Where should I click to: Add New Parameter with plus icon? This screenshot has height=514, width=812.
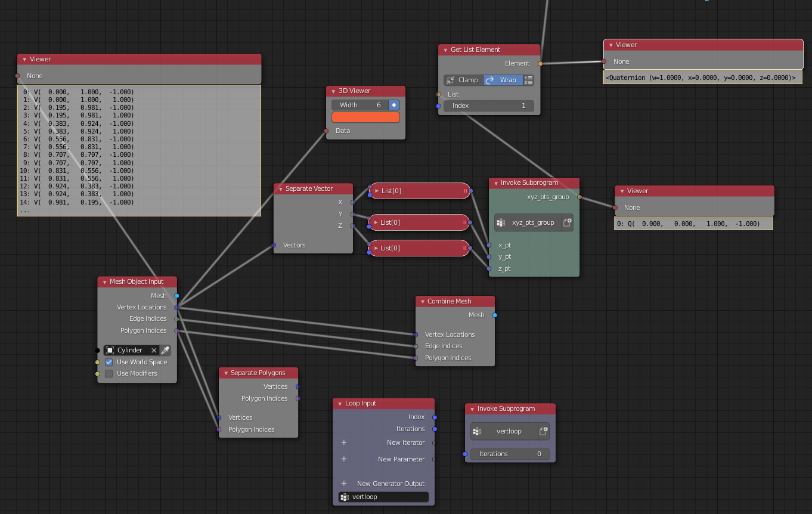[344, 459]
